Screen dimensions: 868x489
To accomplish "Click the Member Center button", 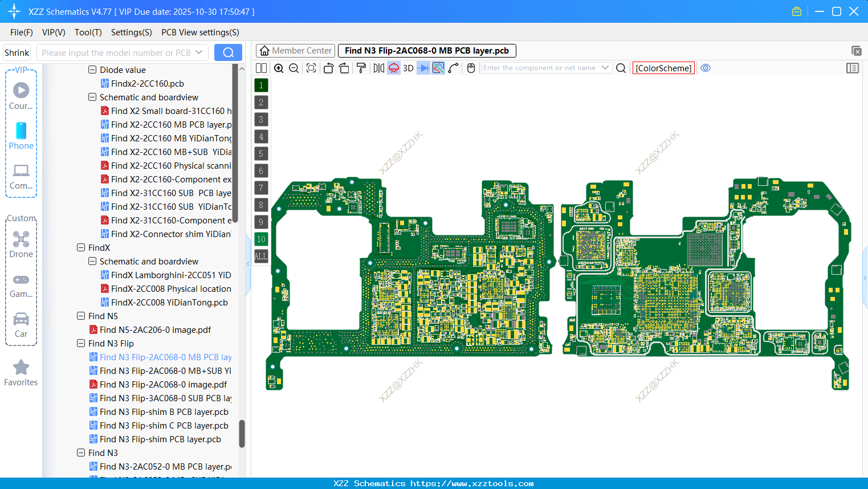I will 295,50.
